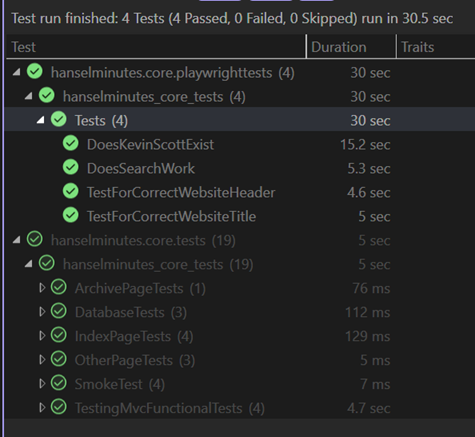Image resolution: width=475 pixels, height=437 pixels.
Task: Select the TestForCorrectWebsiteHeader test
Action: 240,192
